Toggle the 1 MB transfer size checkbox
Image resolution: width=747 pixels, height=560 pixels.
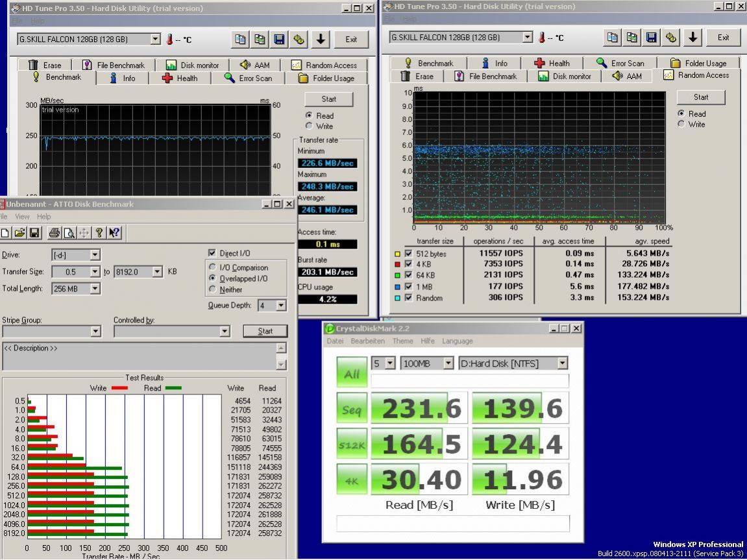click(x=408, y=287)
